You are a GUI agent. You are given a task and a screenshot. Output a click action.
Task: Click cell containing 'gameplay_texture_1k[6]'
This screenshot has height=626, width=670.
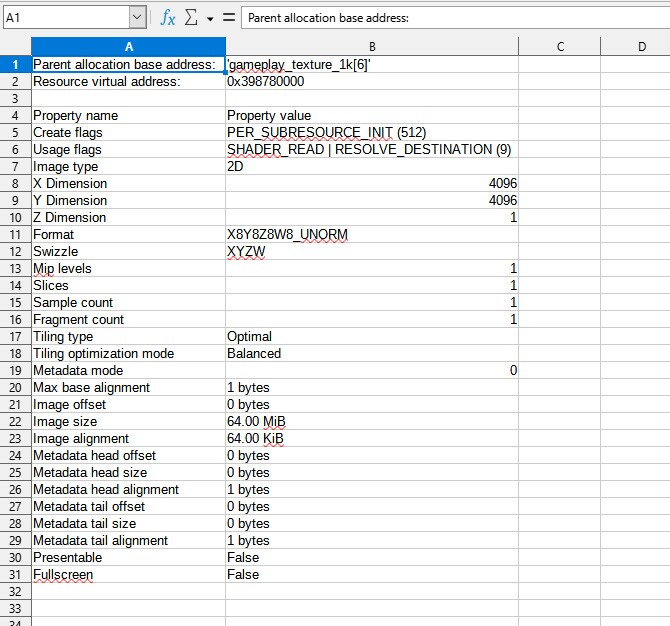[371, 64]
